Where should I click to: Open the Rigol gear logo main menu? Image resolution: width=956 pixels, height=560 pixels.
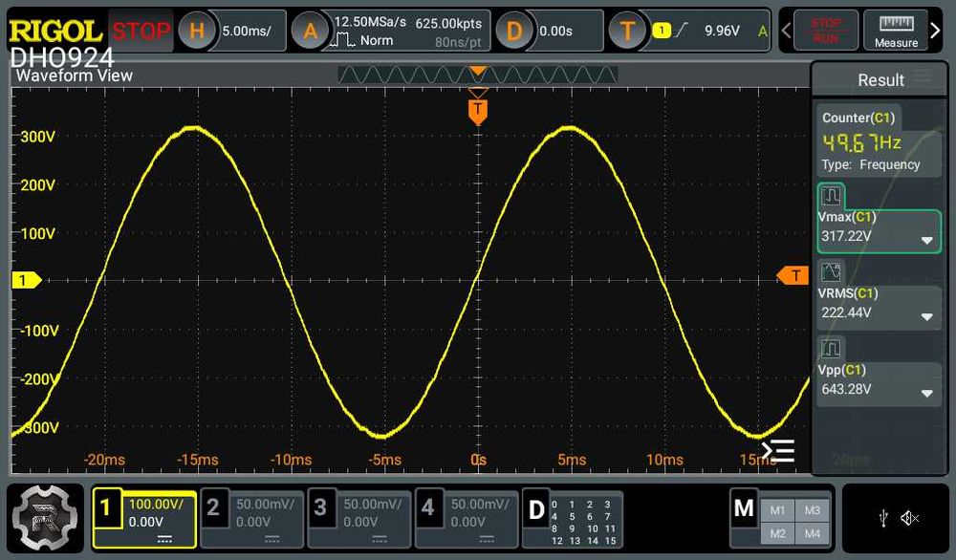tap(45, 519)
